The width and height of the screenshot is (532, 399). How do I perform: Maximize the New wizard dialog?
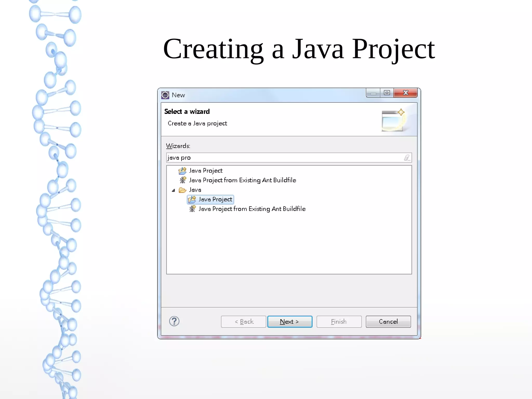pyautogui.click(x=387, y=93)
